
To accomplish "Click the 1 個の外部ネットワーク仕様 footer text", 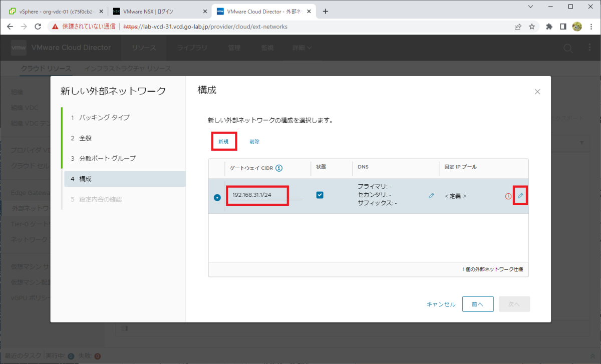I will pos(492,269).
